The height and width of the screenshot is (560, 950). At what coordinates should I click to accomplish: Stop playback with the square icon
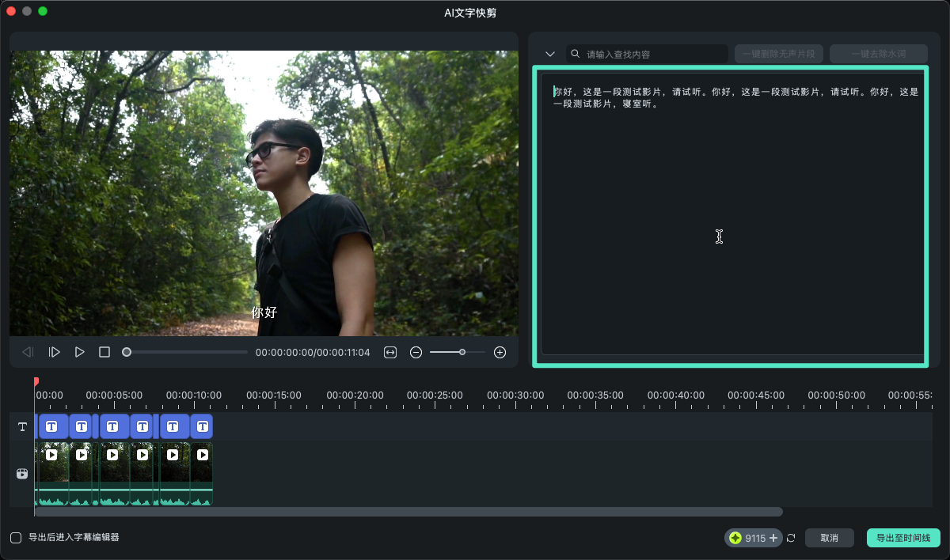click(104, 352)
